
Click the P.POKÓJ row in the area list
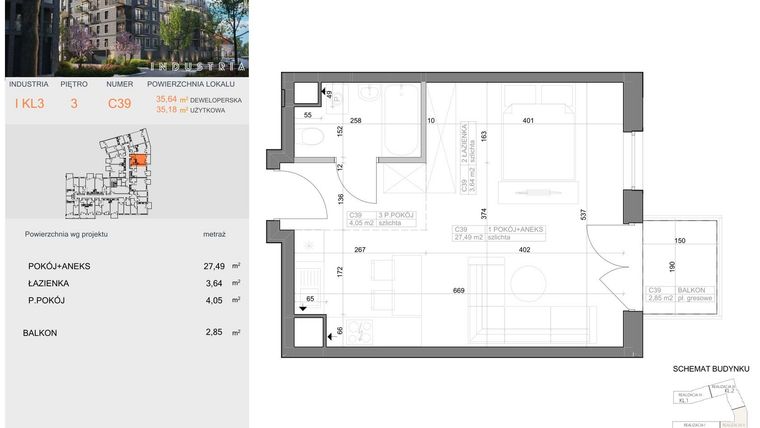[134, 300]
